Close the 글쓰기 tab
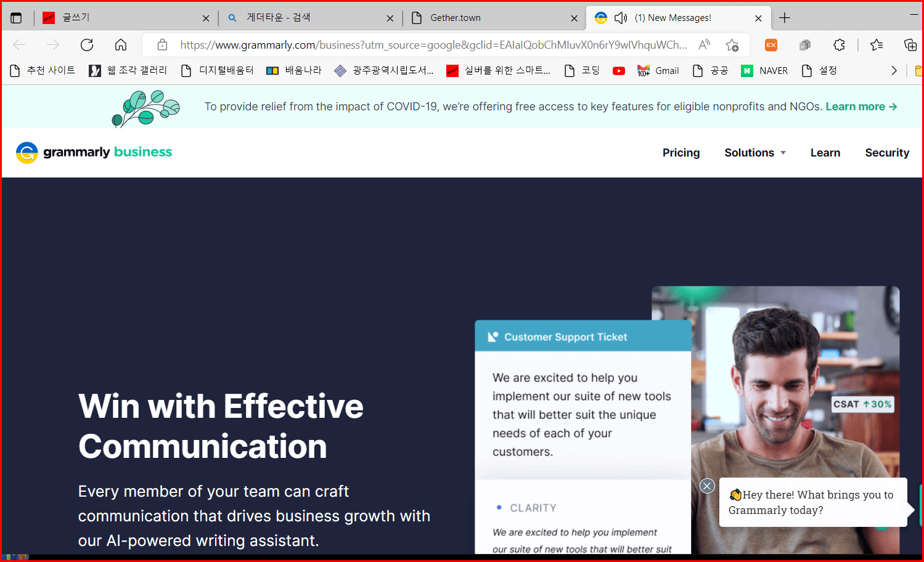This screenshot has height=562, width=924. coord(206,18)
